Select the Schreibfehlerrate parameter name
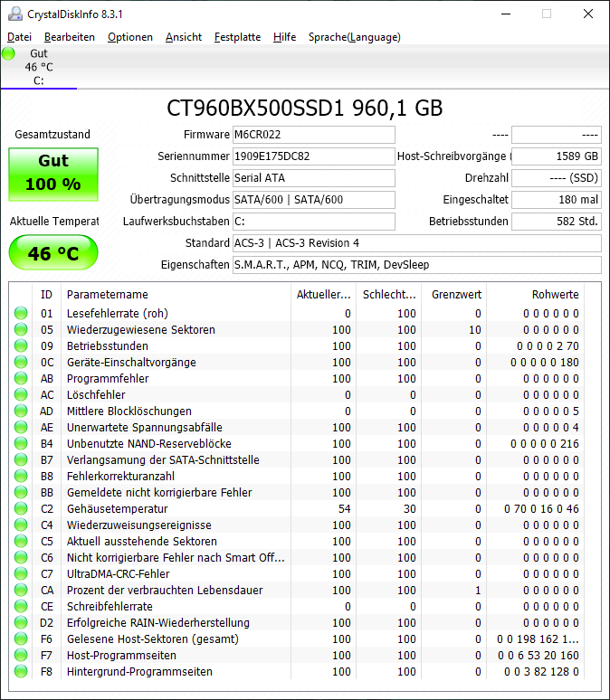 click(x=110, y=607)
